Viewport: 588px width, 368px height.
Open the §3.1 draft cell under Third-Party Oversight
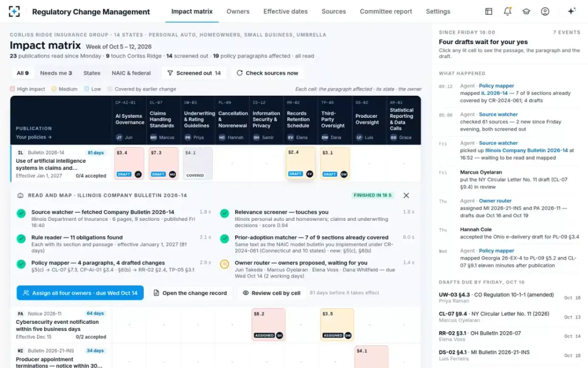pos(335,163)
